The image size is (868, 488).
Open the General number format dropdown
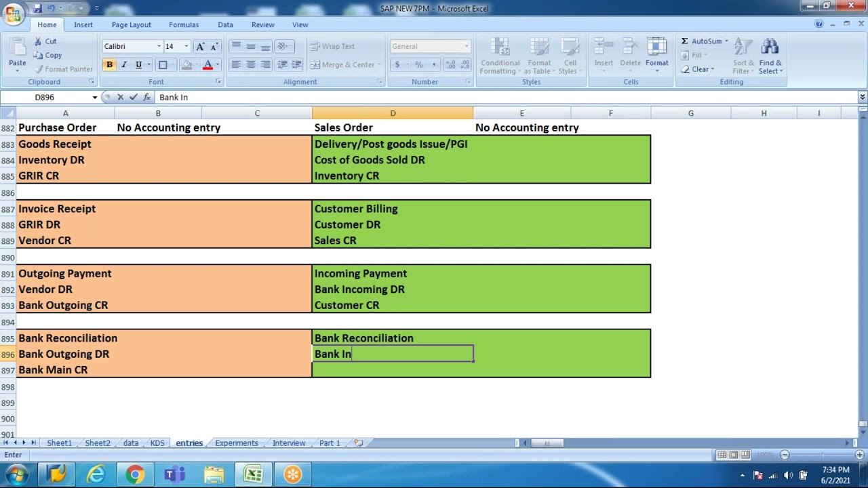(x=466, y=46)
